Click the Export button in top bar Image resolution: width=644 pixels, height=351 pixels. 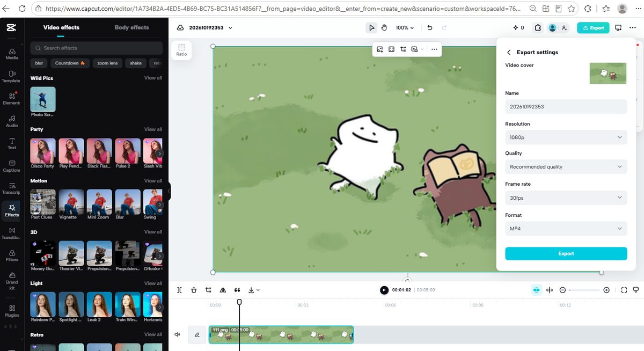pos(593,27)
